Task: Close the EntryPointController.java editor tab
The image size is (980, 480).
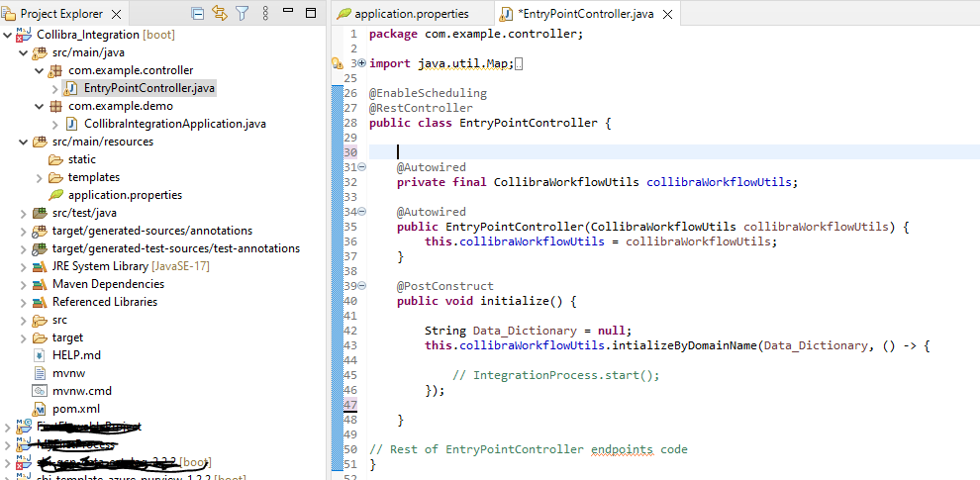Action: pos(667,14)
